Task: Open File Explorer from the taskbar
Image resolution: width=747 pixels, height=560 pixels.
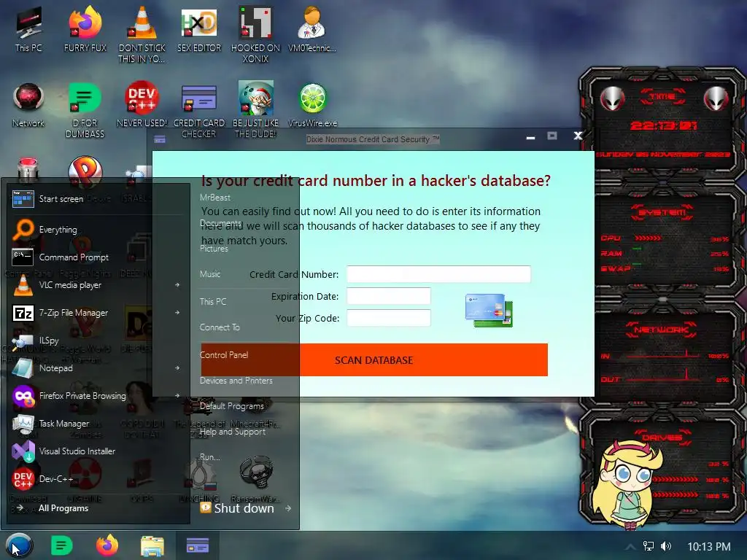Action: (152, 546)
